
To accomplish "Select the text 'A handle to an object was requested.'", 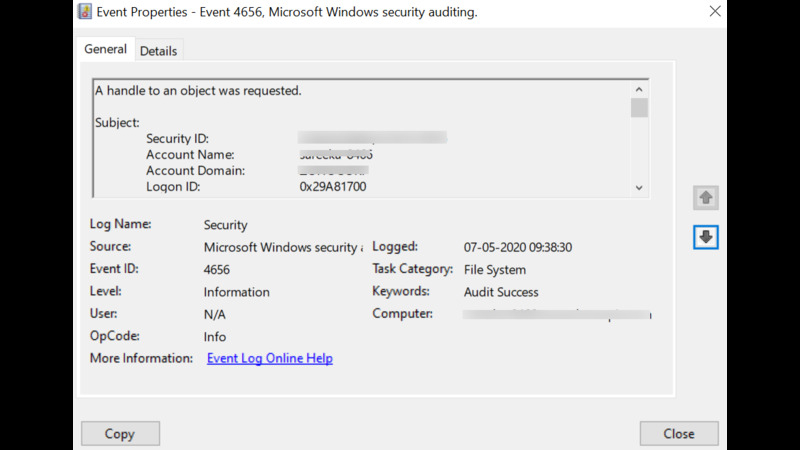I will tap(198, 91).
